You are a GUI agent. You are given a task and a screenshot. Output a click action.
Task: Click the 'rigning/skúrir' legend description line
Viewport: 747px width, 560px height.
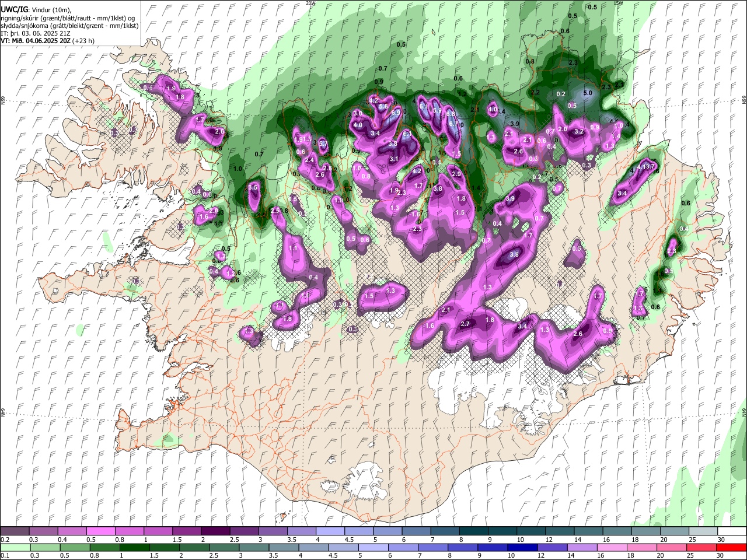pyautogui.click(x=68, y=17)
